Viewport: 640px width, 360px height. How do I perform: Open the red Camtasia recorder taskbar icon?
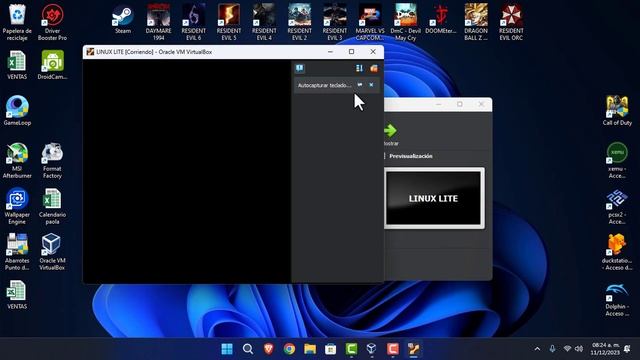393,349
